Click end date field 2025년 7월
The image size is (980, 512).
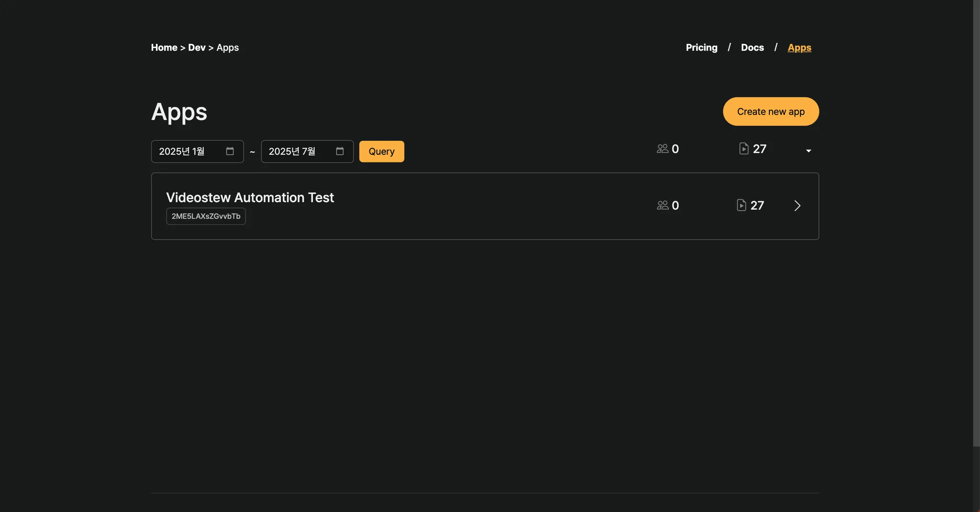click(307, 152)
